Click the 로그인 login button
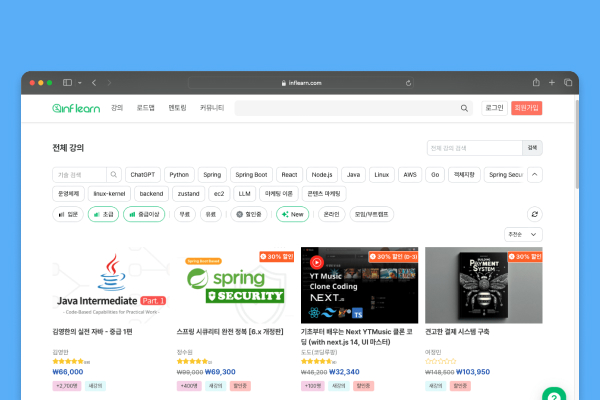This screenshot has width=600, height=400. 494,107
